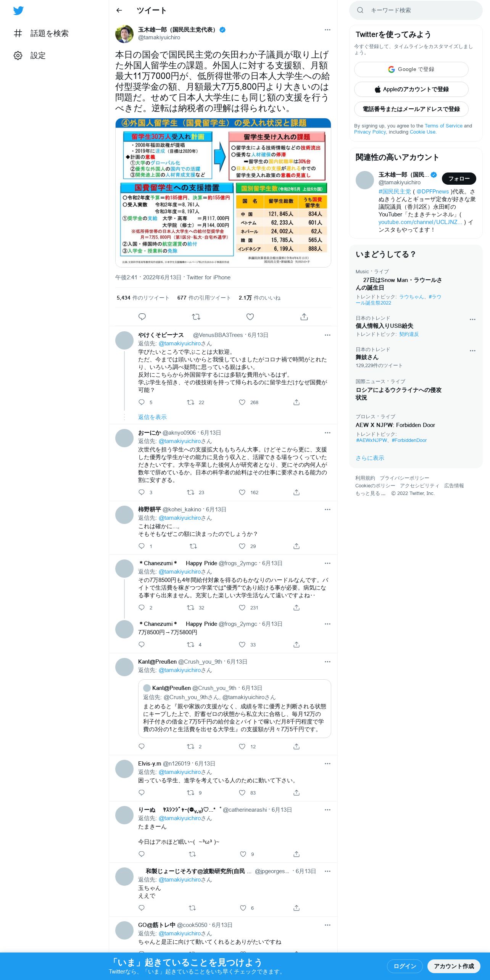Like the reply from おーにか
Viewport: 490px width, 980px height.
pyautogui.click(x=242, y=492)
